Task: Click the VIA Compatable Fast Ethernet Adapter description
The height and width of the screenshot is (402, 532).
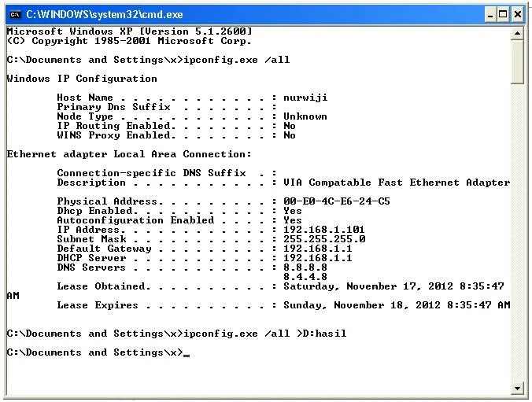Action: [397, 183]
